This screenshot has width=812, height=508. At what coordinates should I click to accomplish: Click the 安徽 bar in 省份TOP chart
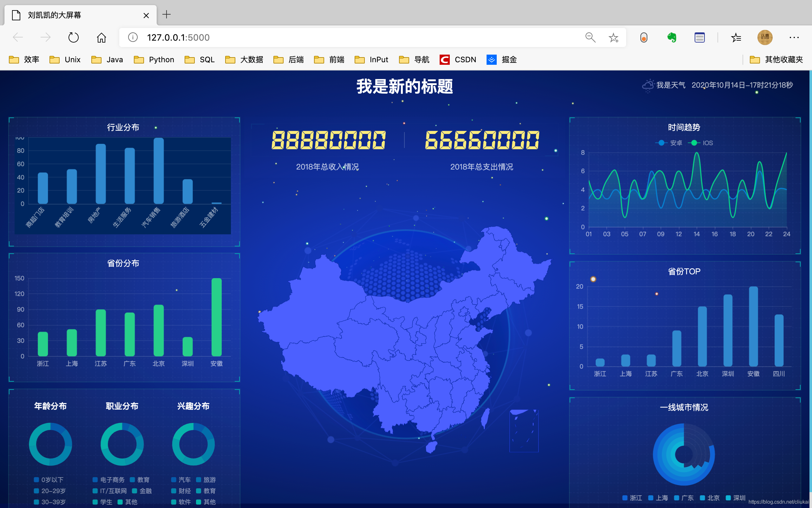pyautogui.click(x=753, y=326)
